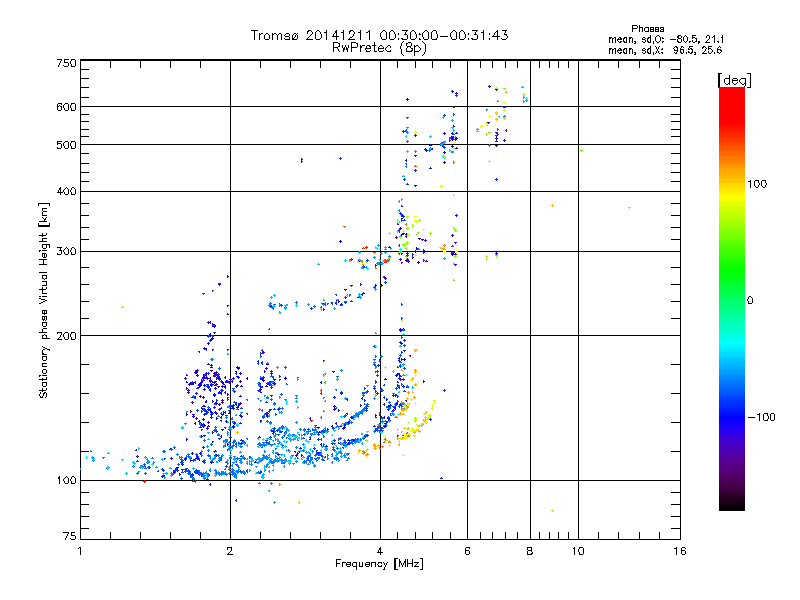
Task: Click the green middle of the colorbar
Action: coord(732,286)
